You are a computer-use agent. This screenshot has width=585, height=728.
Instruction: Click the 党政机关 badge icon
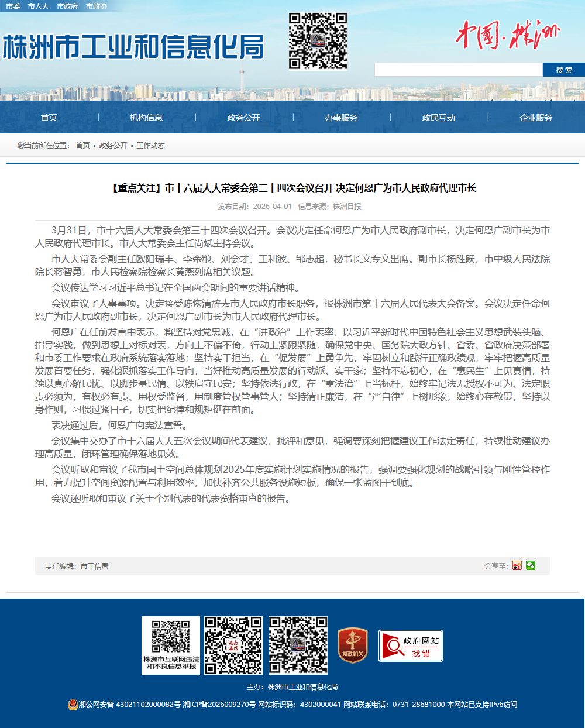click(x=353, y=645)
